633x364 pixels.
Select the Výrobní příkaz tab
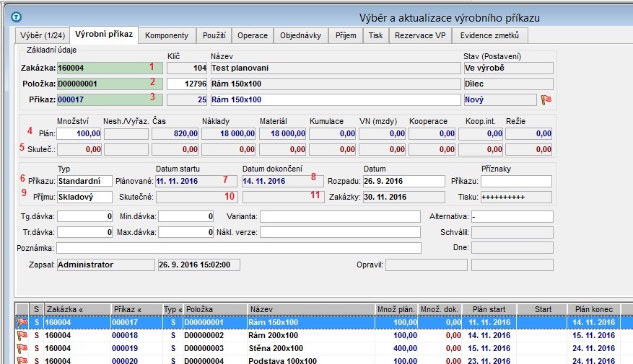104,35
